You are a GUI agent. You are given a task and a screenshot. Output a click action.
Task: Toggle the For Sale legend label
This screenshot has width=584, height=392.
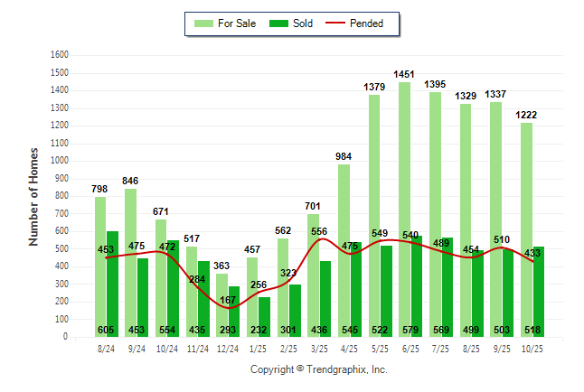click(236, 23)
